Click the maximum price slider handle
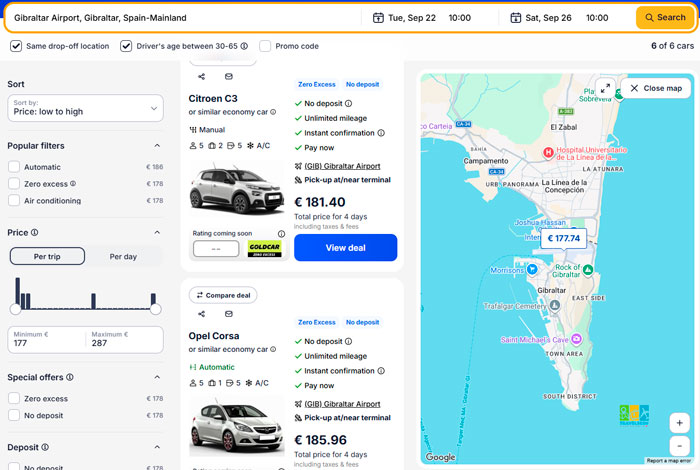 point(155,309)
